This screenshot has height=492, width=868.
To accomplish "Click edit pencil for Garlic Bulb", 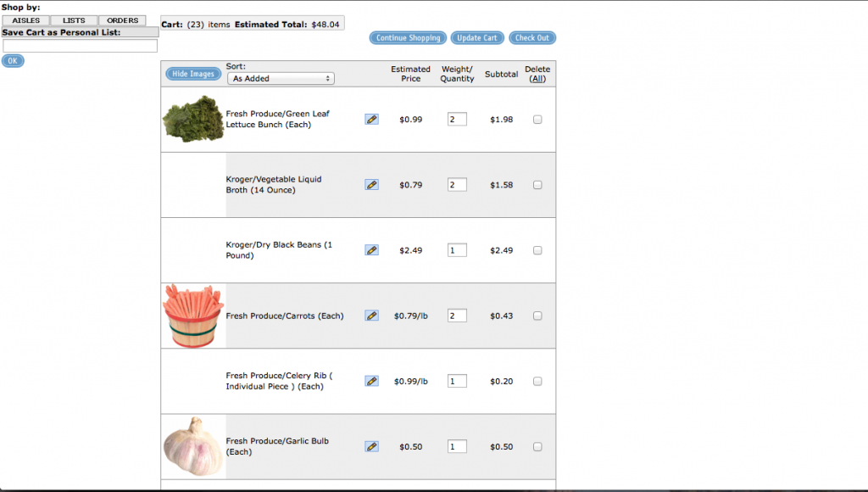I will (371, 446).
